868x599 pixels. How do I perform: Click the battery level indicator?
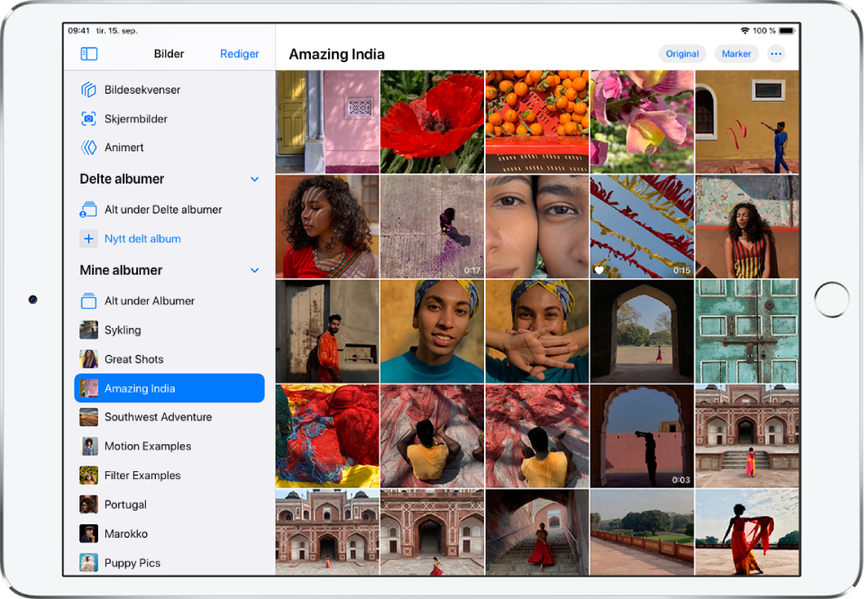[785, 29]
